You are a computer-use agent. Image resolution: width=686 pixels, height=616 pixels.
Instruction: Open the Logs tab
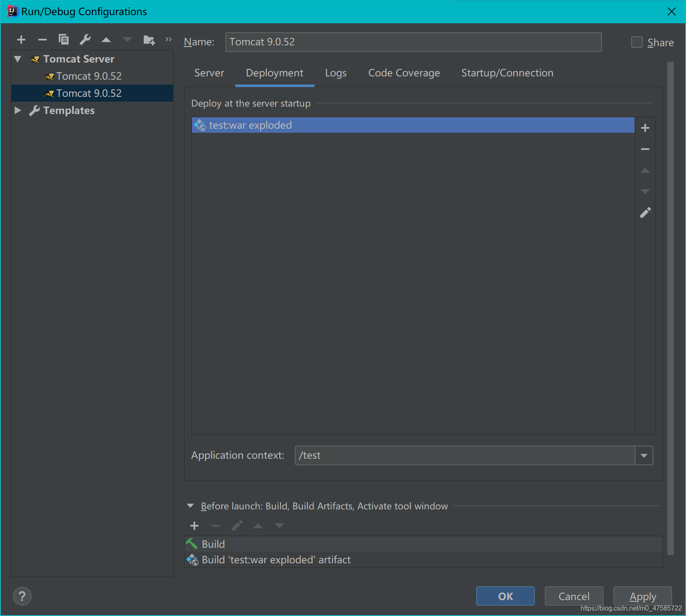point(336,73)
